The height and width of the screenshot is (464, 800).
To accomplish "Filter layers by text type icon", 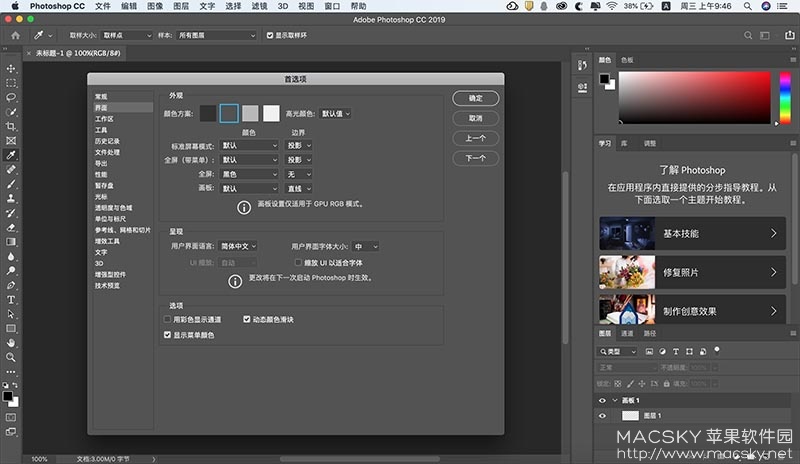I will click(x=676, y=352).
